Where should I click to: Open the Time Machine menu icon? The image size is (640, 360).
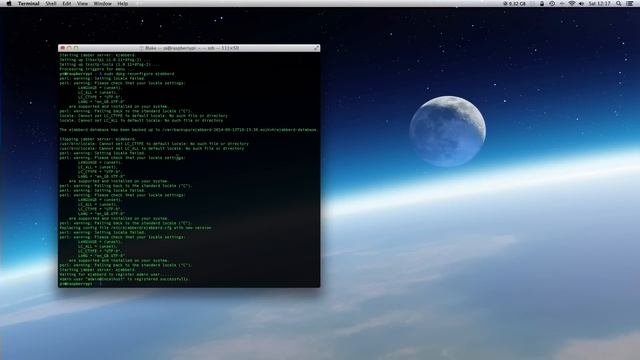click(x=552, y=3)
